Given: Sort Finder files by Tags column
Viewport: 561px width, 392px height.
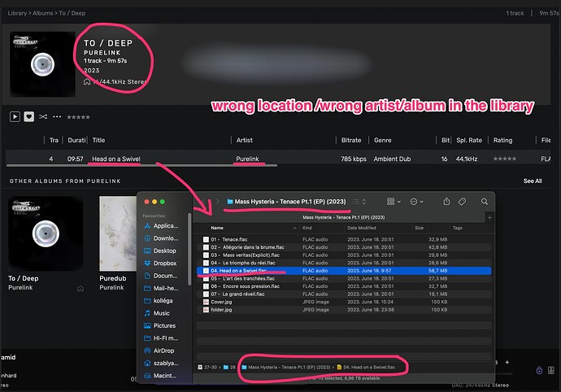Looking at the screenshot, I should pos(457,228).
